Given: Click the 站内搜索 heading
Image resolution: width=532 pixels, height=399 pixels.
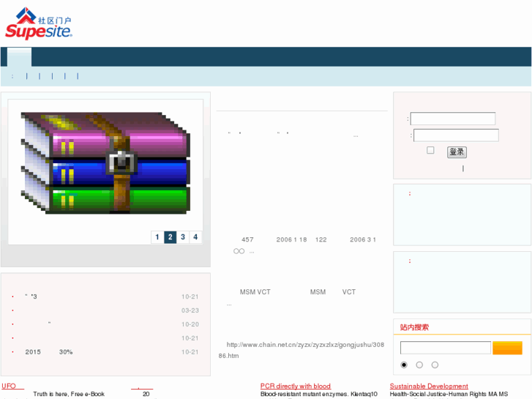Looking at the screenshot, I should (414, 327).
